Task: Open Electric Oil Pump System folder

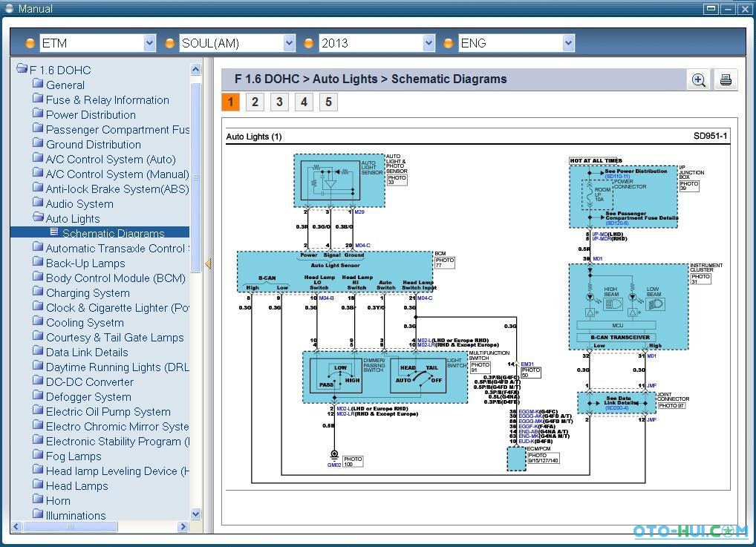Action: coord(101,412)
